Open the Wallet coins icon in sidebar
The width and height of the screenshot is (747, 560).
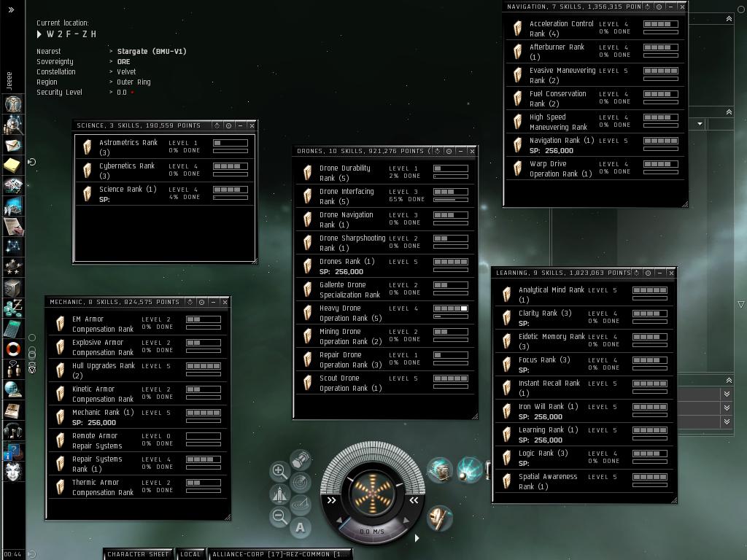[x=13, y=308]
